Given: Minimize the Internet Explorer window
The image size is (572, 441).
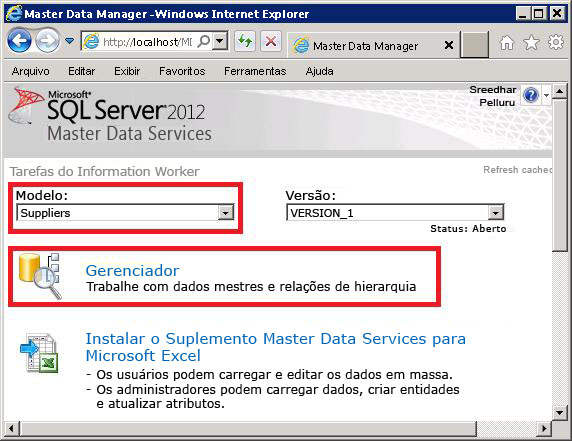Looking at the screenshot, I should click(523, 14).
